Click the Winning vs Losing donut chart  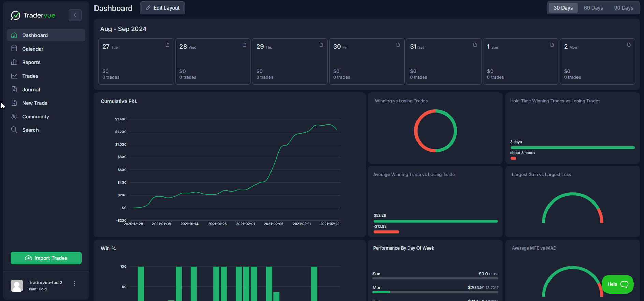coord(436,131)
